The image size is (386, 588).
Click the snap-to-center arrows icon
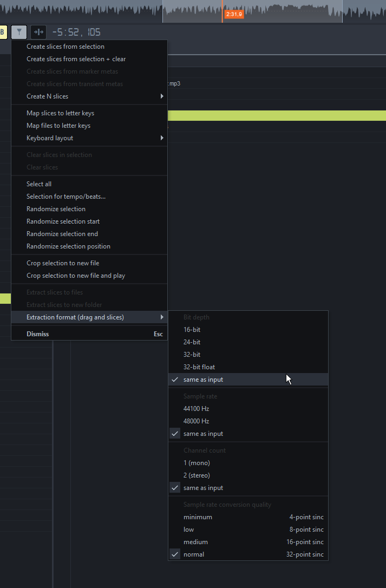[38, 32]
